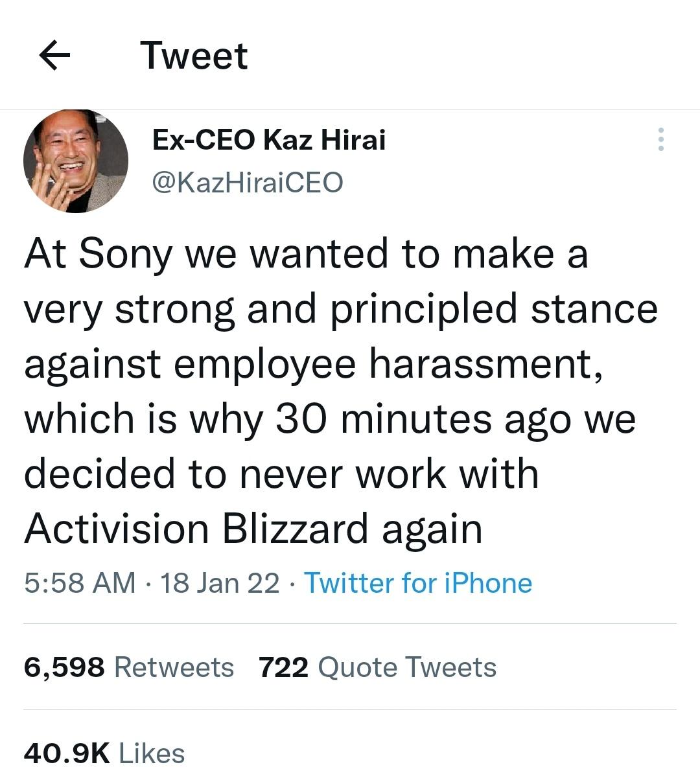Show the 40.9K Likes list
Viewport: 700px width, 780px height.
[x=104, y=753]
